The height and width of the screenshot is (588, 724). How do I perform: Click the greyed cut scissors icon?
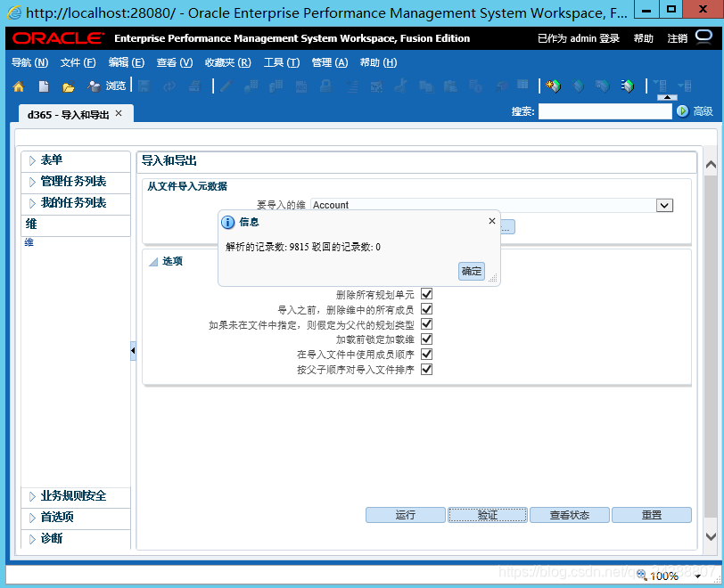click(401, 86)
